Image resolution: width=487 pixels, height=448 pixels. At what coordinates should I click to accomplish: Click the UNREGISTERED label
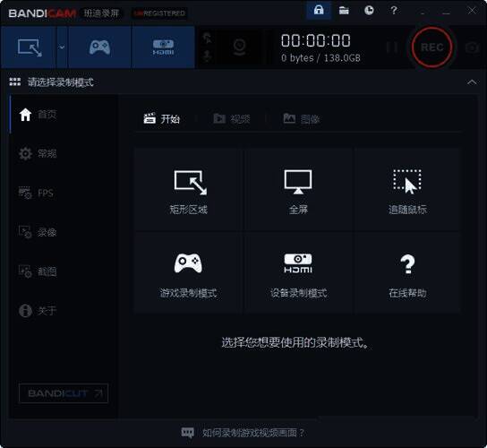[159, 13]
